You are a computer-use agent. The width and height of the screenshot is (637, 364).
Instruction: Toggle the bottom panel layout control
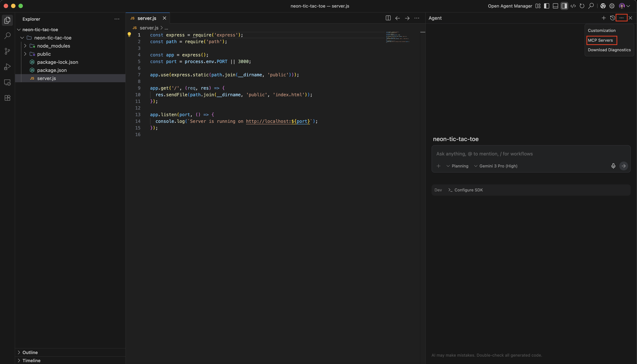(x=555, y=6)
